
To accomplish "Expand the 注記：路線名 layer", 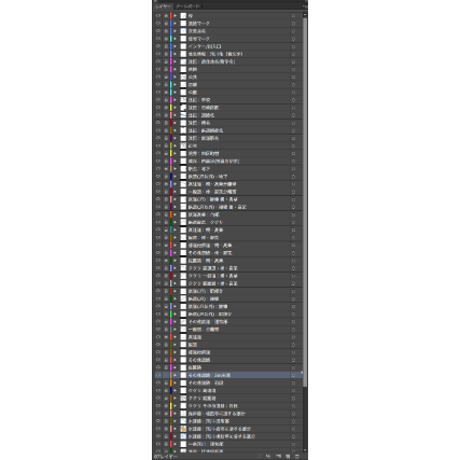I will (x=175, y=115).
